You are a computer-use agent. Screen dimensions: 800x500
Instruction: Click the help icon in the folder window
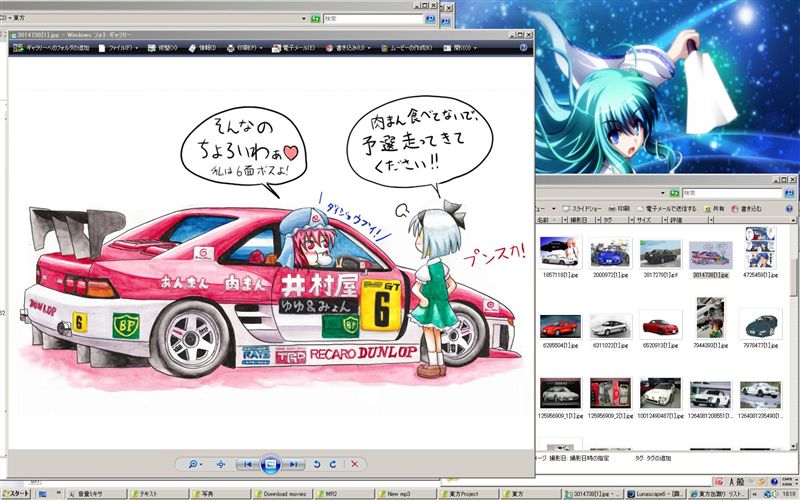pos(789,209)
